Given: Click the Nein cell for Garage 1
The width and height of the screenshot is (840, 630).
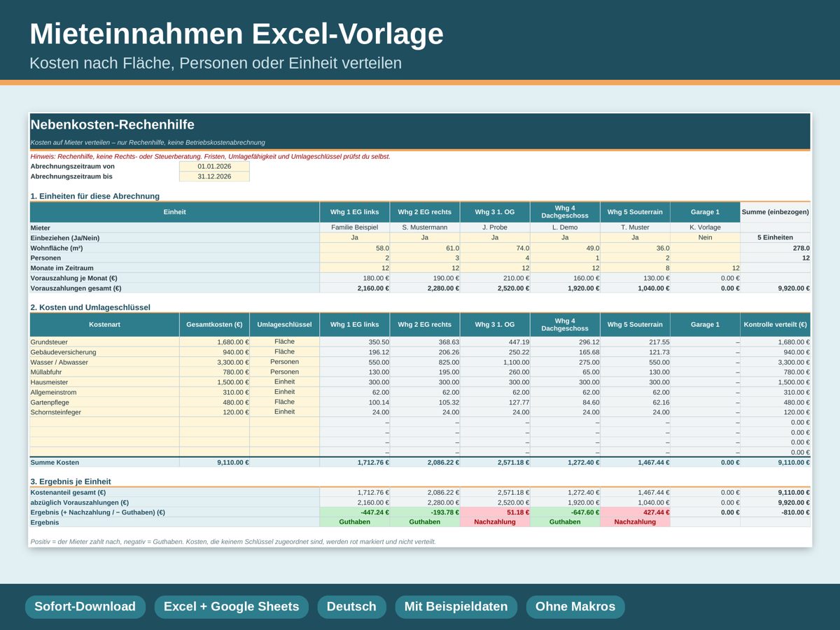Looking at the screenshot, I should coord(705,237).
